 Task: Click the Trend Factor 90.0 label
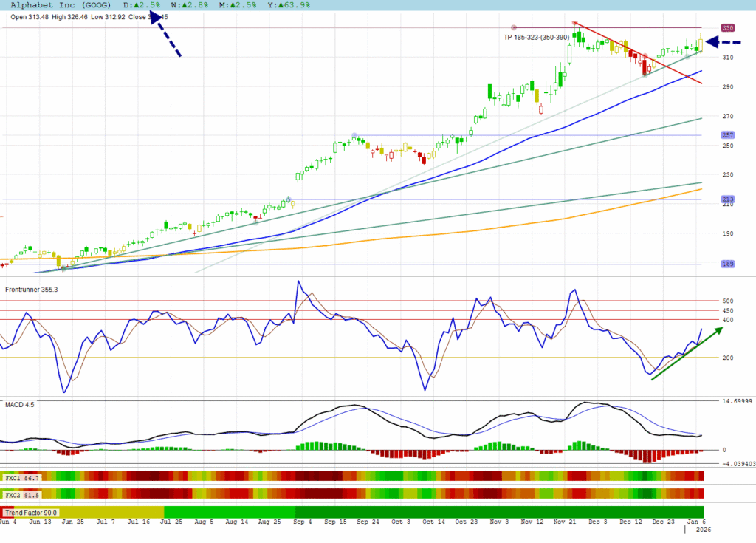click(x=31, y=512)
